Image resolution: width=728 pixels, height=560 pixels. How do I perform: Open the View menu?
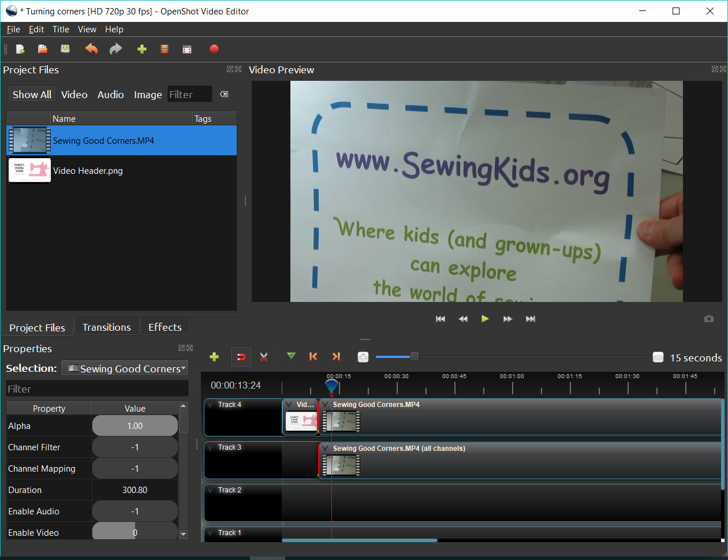tap(87, 29)
